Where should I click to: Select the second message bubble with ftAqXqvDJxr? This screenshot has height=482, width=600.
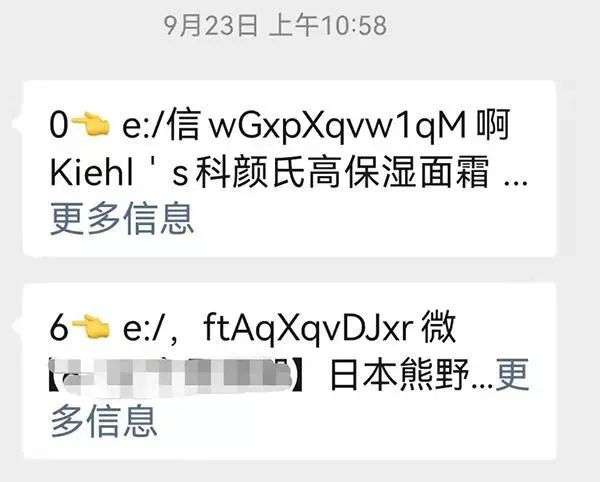click(289, 371)
